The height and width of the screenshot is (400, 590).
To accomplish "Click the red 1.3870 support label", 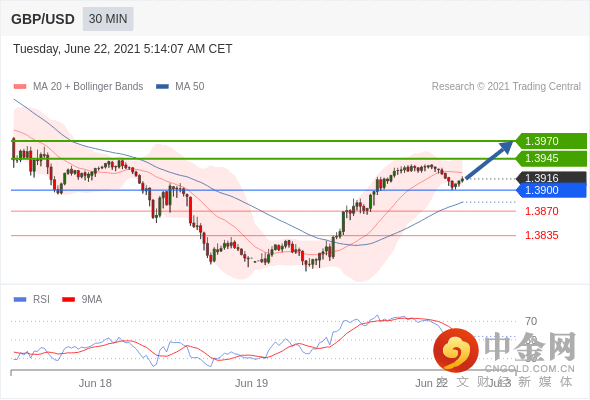I will click(x=542, y=211).
